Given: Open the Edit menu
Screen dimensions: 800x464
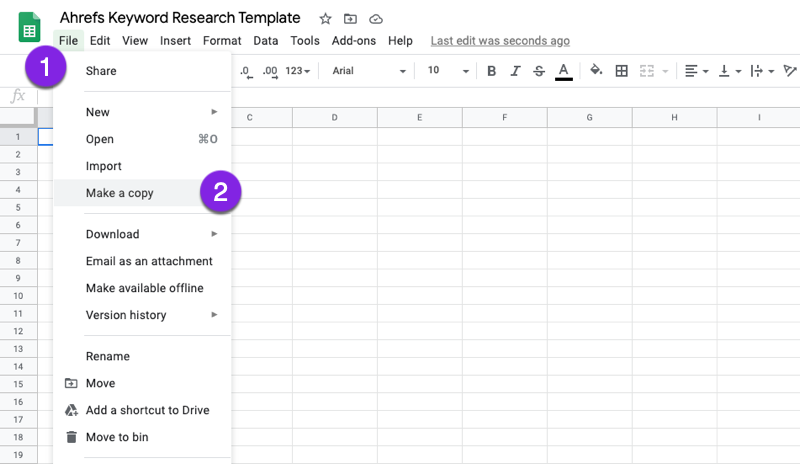Looking at the screenshot, I should pyautogui.click(x=100, y=41).
